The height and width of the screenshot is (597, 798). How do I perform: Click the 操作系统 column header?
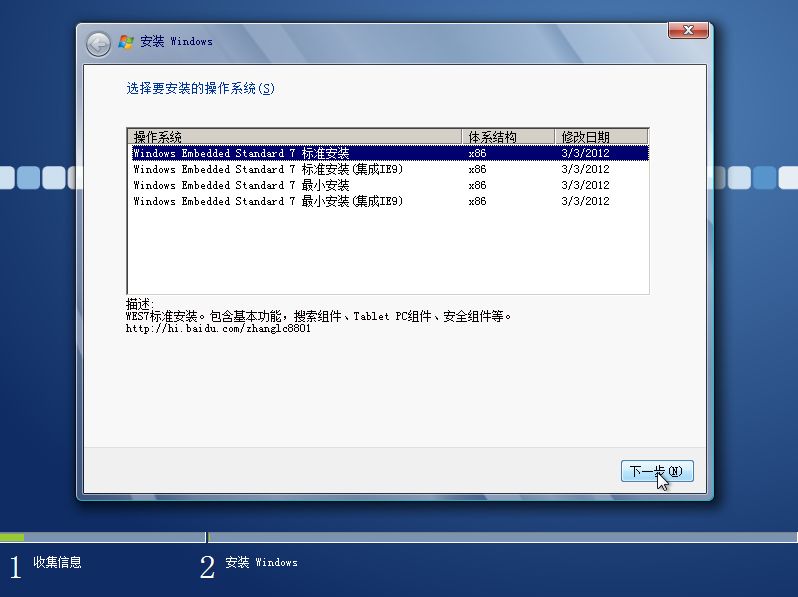tap(295, 137)
